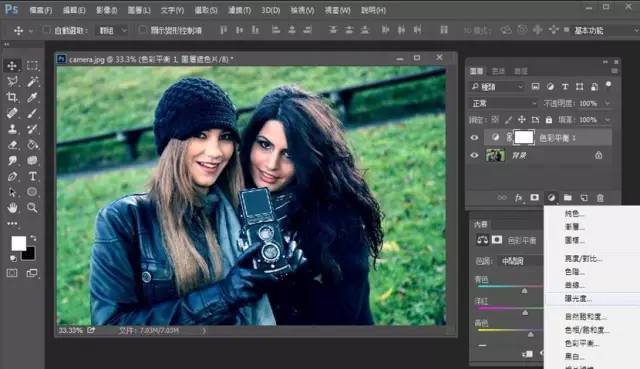This screenshot has height=369, width=640.
Task: Click the layer style fx icon
Action: [x=518, y=198]
